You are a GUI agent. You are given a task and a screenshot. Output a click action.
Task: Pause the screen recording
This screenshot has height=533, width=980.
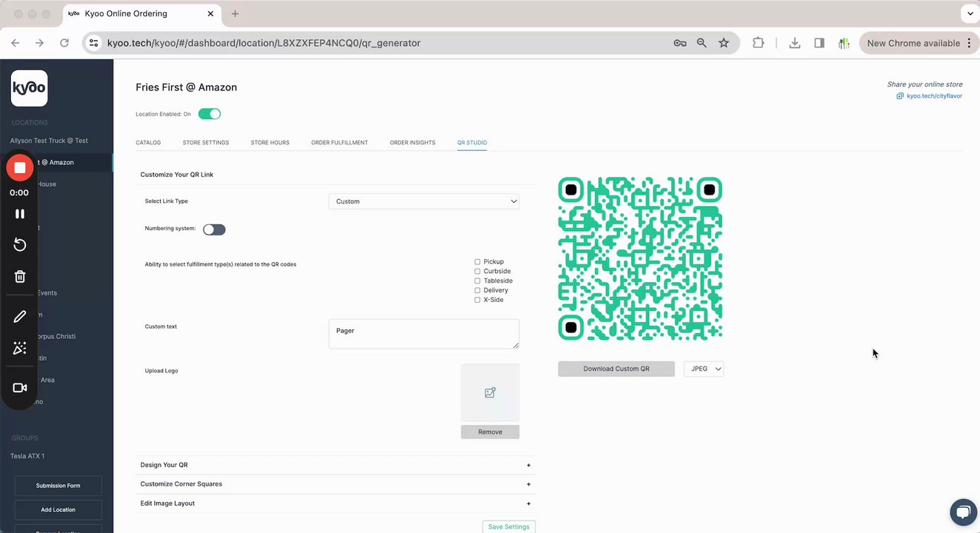pyautogui.click(x=20, y=214)
